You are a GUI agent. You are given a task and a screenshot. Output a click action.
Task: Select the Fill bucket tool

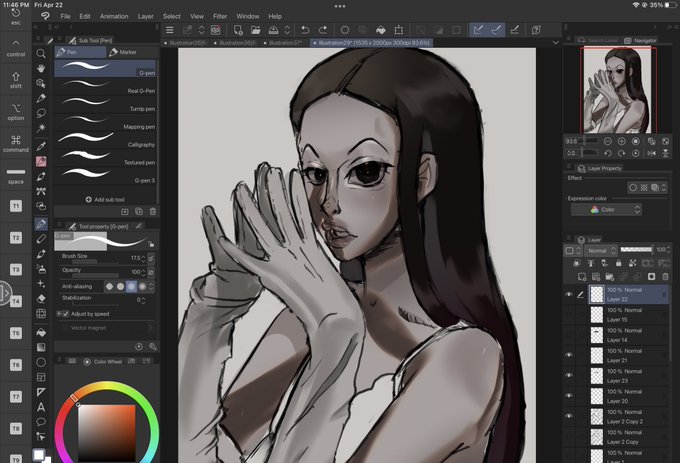41,333
